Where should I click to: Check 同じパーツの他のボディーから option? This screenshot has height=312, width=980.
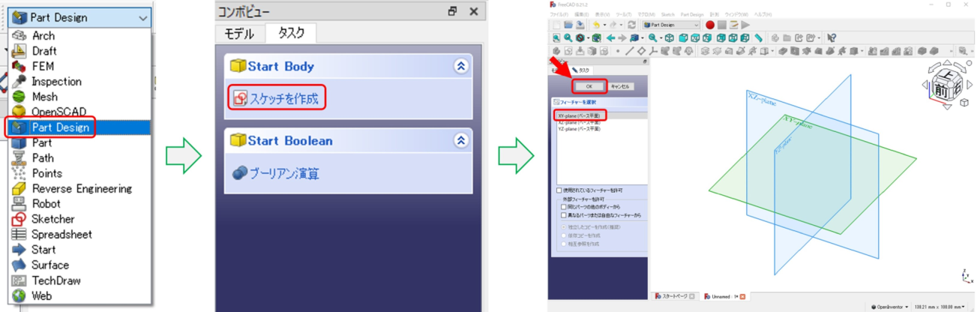(564, 207)
